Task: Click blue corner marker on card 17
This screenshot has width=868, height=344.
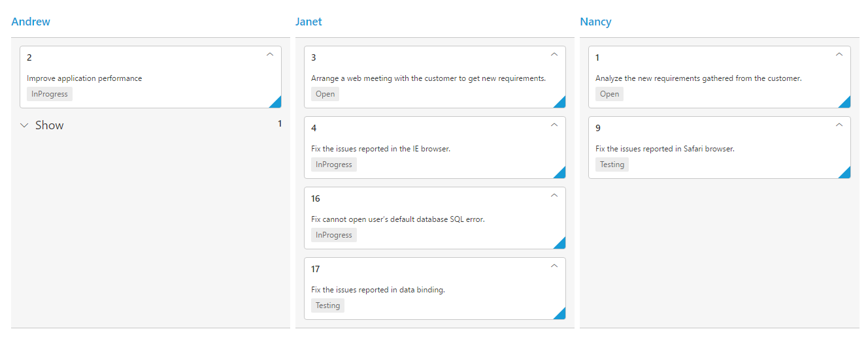Action: (x=560, y=314)
